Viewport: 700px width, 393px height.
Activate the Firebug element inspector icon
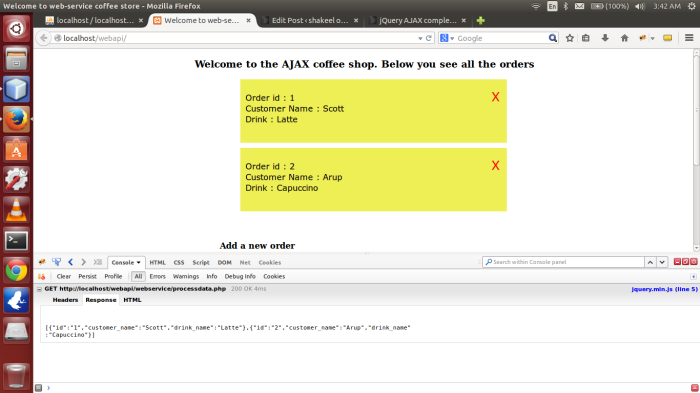click(x=56, y=262)
